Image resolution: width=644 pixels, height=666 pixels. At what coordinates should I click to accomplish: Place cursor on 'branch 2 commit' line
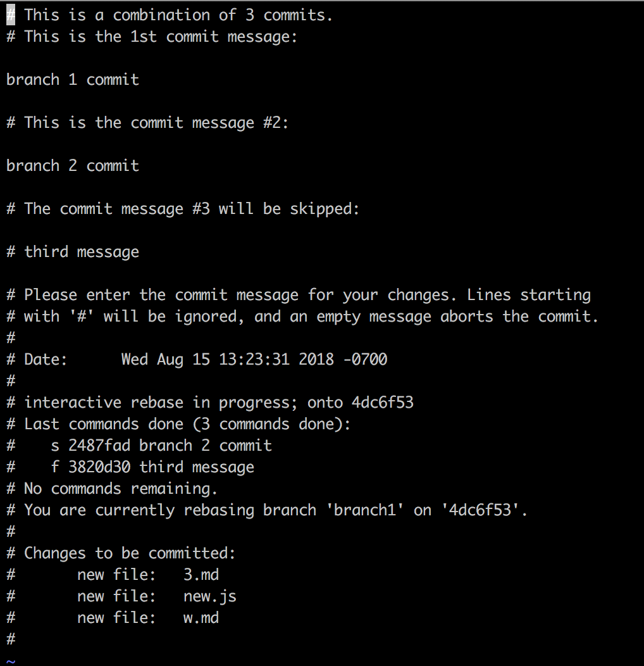pyautogui.click(x=73, y=166)
